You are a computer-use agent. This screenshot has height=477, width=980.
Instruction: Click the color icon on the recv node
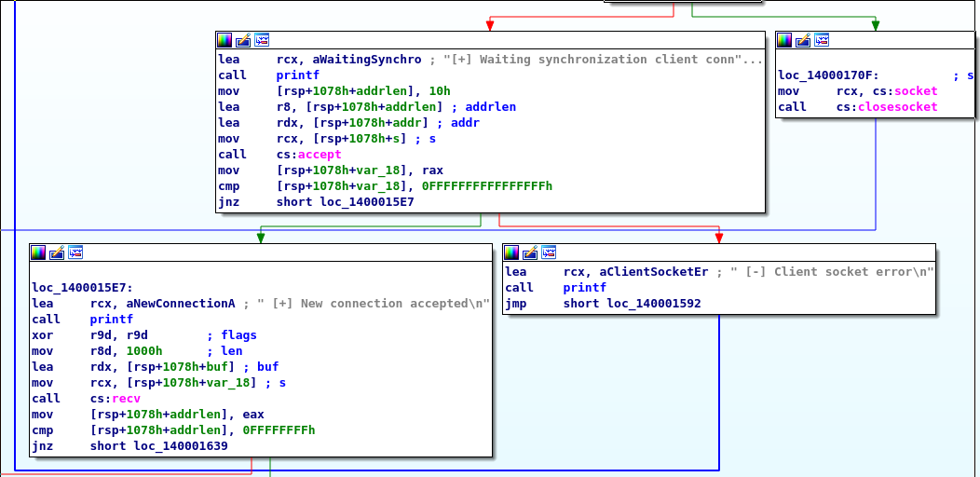tap(38, 252)
